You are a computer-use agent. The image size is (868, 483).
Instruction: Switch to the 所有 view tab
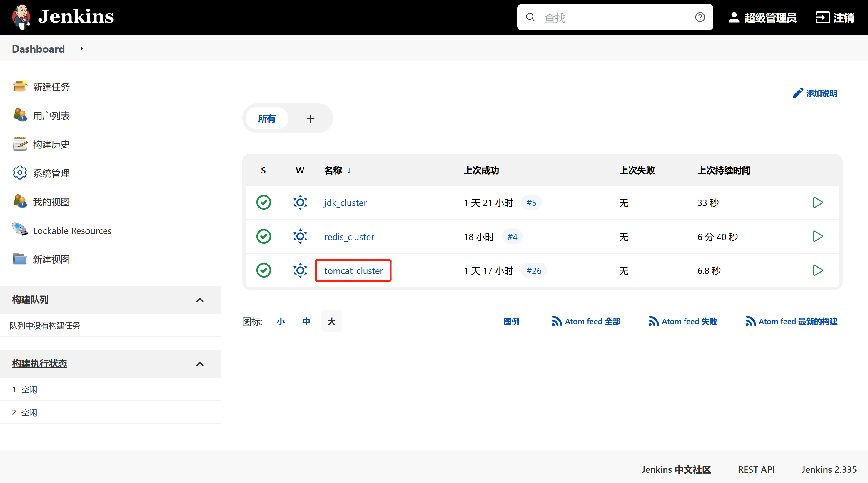[x=267, y=118]
